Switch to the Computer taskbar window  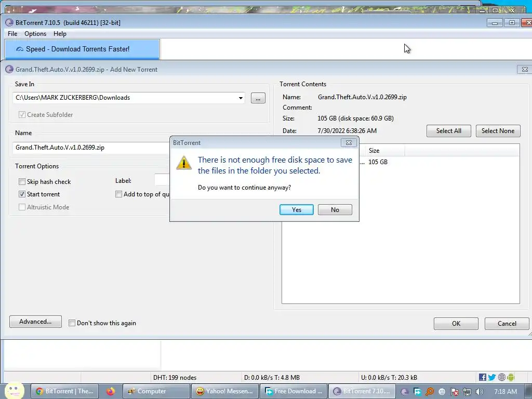pyautogui.click(x=156, y=391)
